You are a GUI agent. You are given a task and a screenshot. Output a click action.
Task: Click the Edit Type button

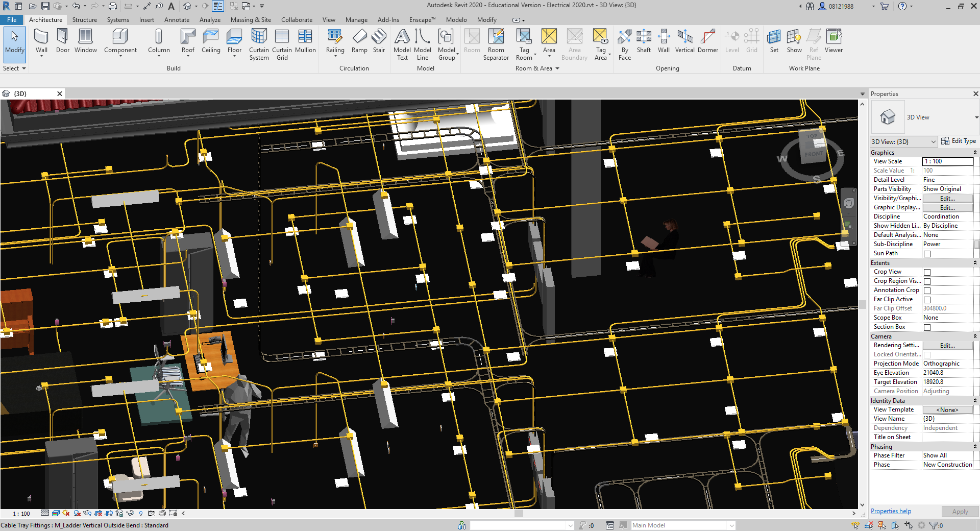pos(959,141)
